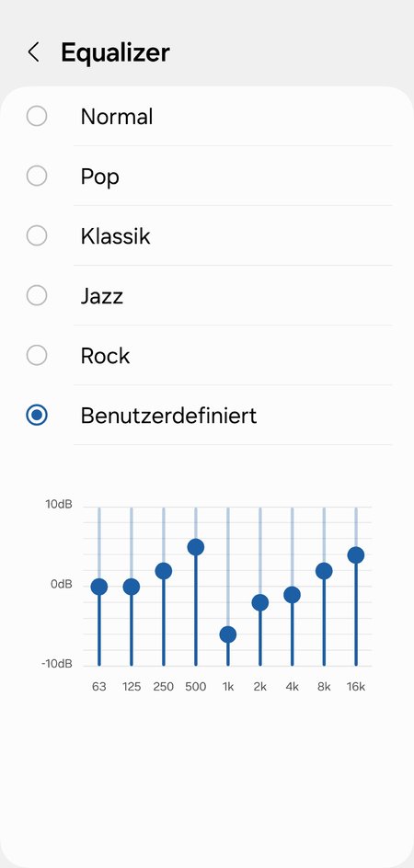Click the 16k slider knob

[x=356, y=554]
